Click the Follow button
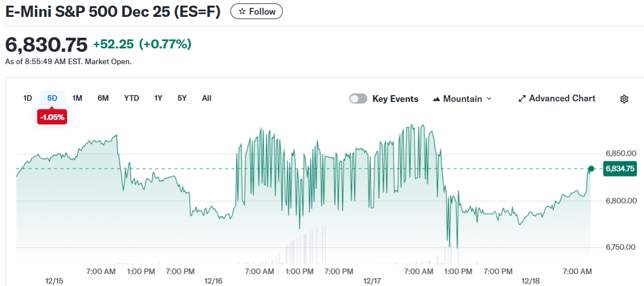 [x=257, y=11]
